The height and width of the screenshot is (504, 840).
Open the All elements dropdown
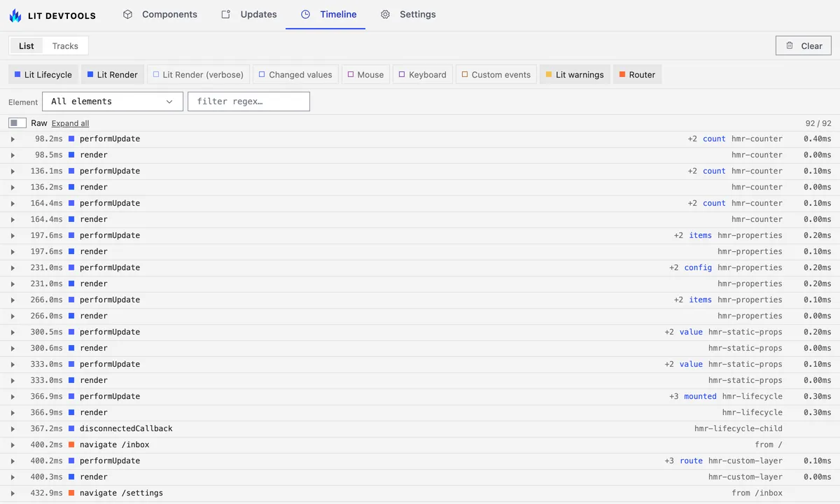pyautogui.click(x=113, y=101)
